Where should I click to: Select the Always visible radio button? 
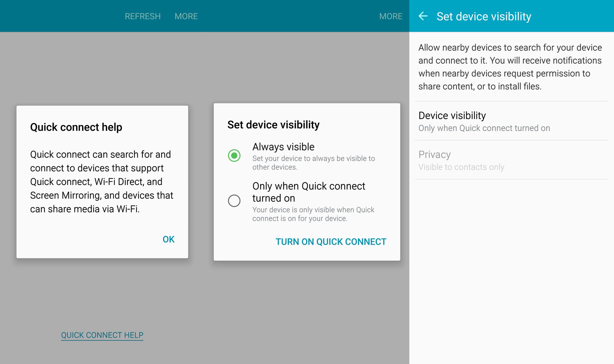pyautogui.click(x=234, y=156)
